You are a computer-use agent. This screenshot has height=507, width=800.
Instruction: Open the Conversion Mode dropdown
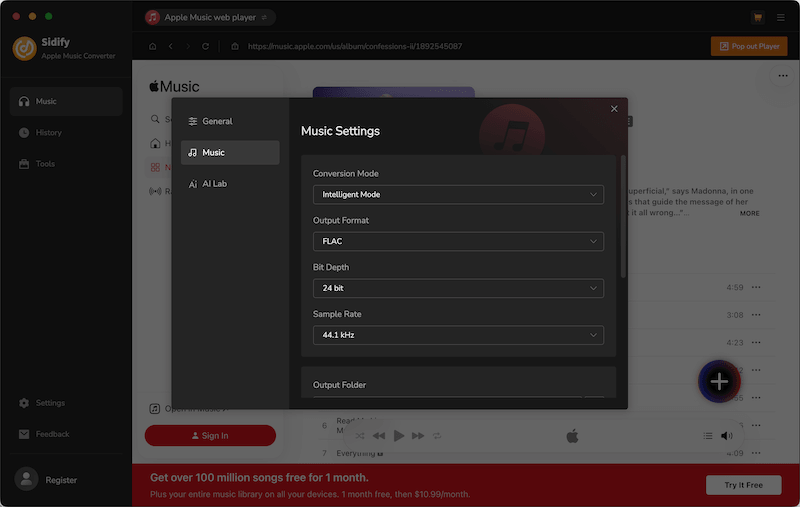[x=458, y=194]
